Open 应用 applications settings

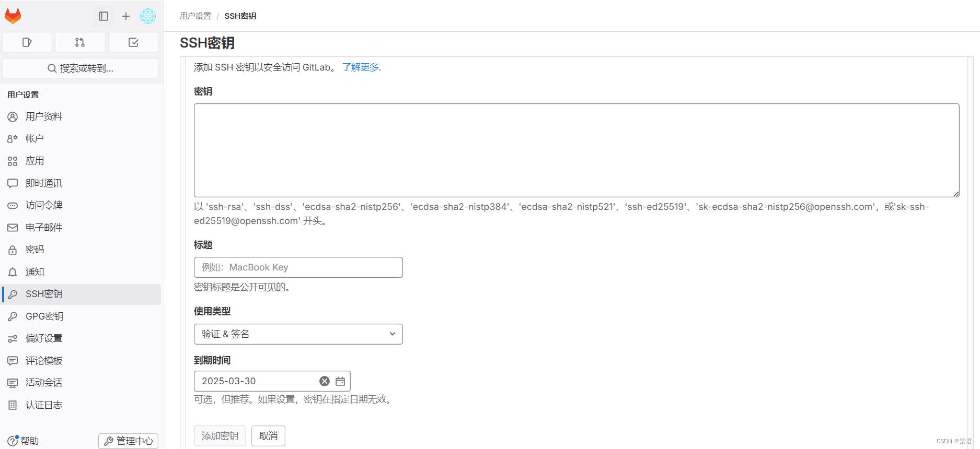coord(82,161)
